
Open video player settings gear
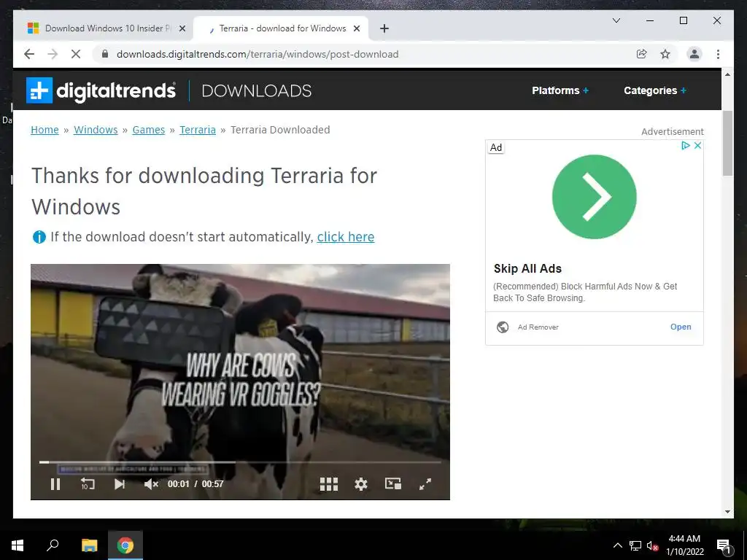(361, 484)
